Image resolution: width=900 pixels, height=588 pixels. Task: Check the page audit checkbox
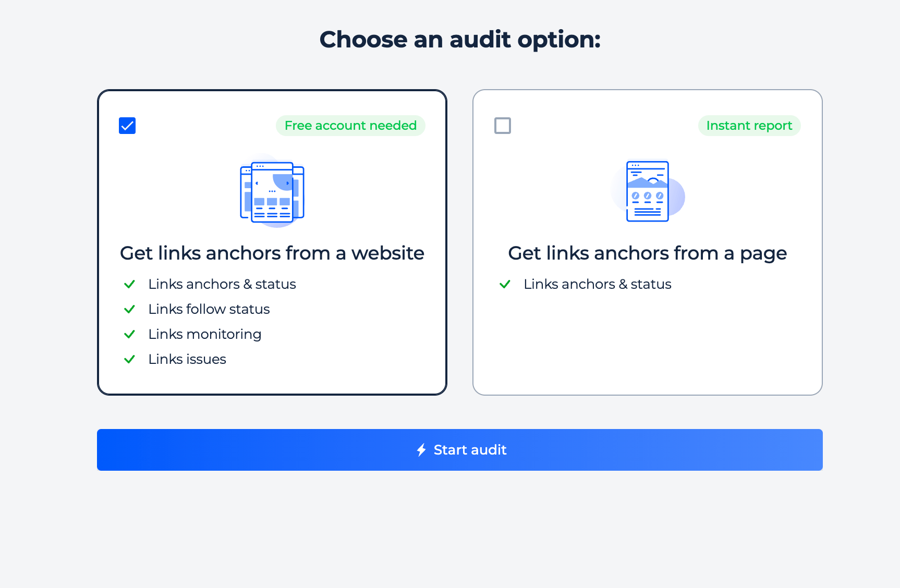pos(503,126)
